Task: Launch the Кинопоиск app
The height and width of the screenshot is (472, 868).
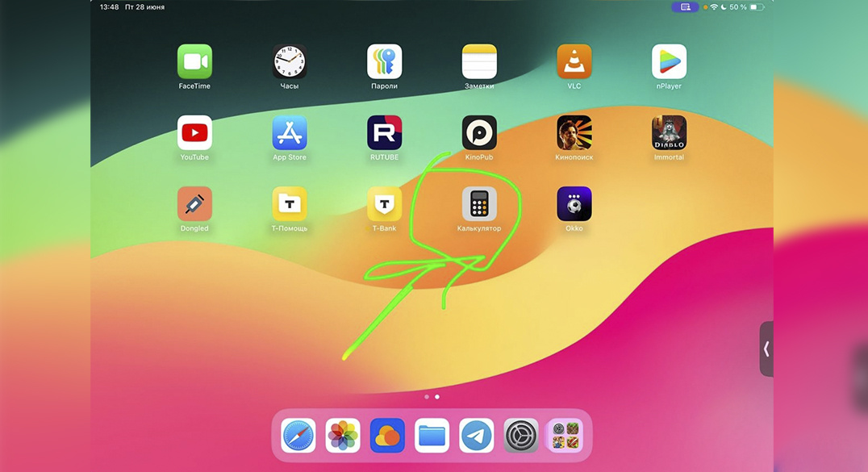Action: 574,132
